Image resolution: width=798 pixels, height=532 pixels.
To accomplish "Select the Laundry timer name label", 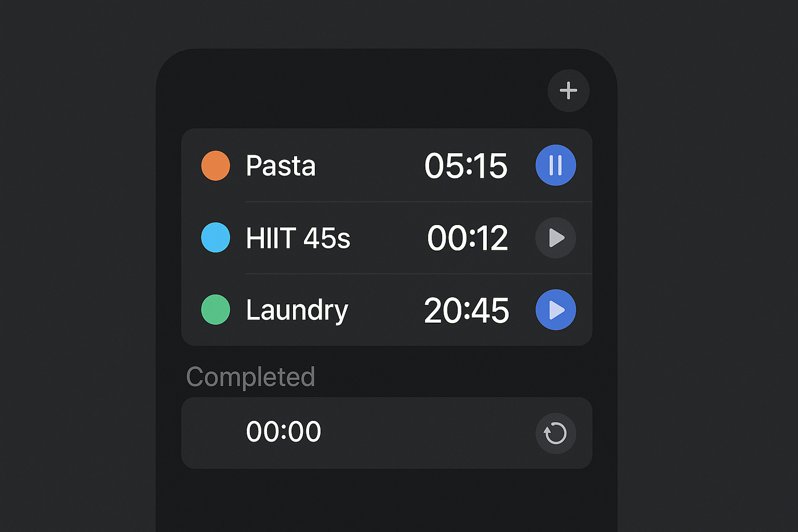I will pyautogui.click(x=297, y=310).
